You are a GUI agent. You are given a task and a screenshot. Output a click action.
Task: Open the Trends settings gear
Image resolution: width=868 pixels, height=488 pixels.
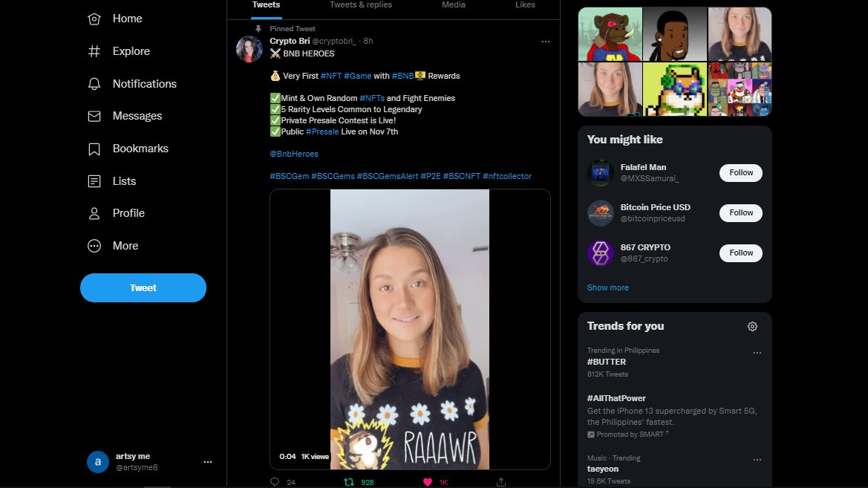[752, 327]
